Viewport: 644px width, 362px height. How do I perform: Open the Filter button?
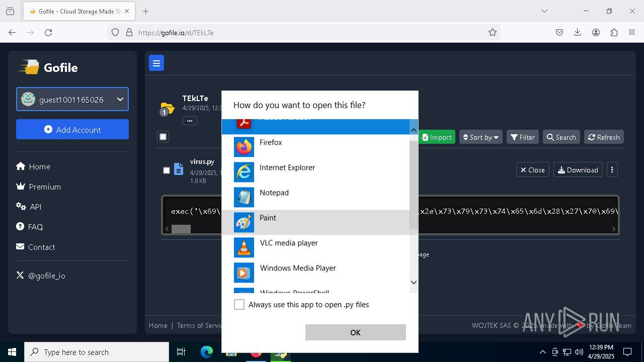pyautogui.click(x=523, y=137)
